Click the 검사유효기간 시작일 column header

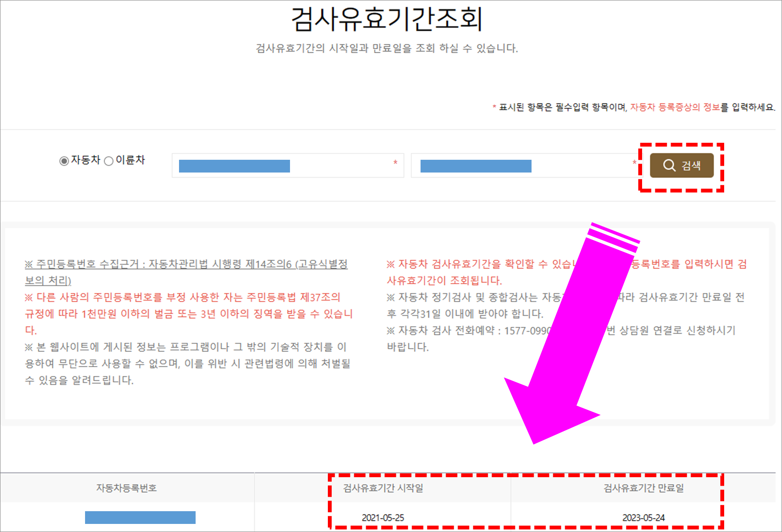[382, 488]
